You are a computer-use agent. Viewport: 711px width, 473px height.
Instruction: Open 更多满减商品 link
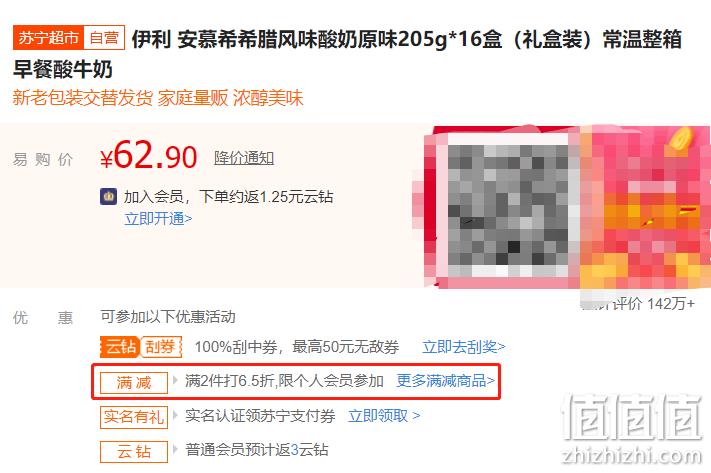445,380
